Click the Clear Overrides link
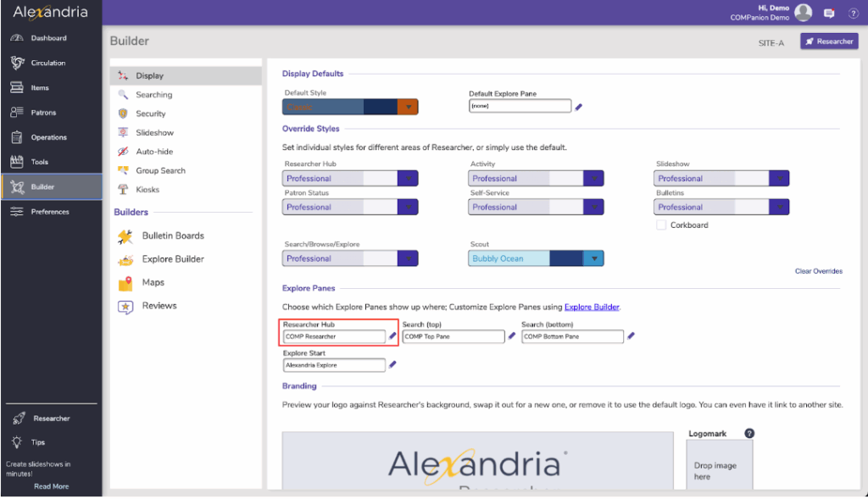Screen dimensions: 868x499 818,271
